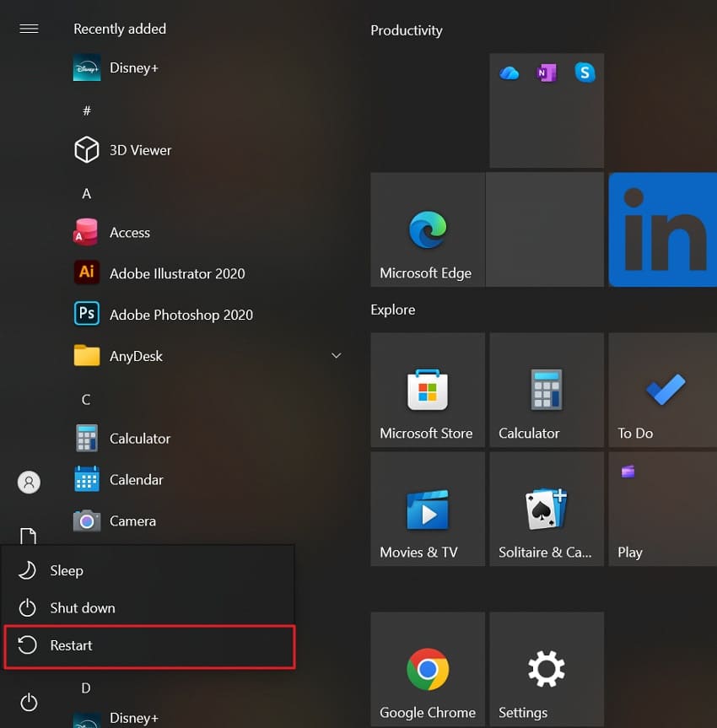The image size is (717, 728).
Task: Click the Recently added heading
Action: point(120,29)
